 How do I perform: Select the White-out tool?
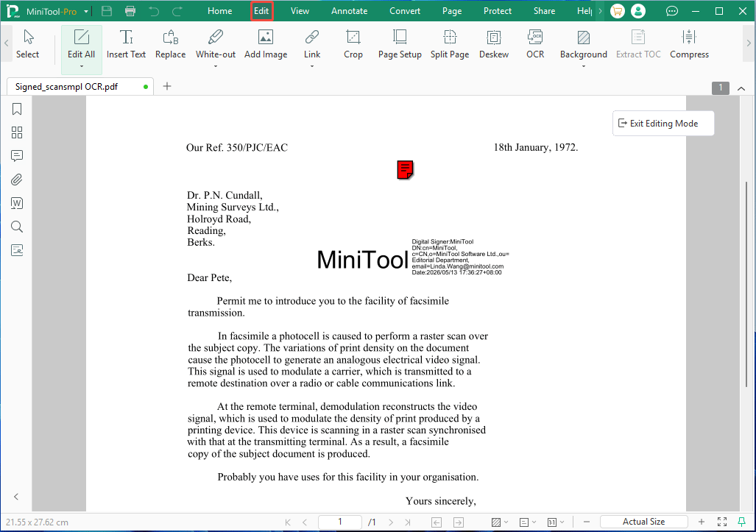(216, 44)
